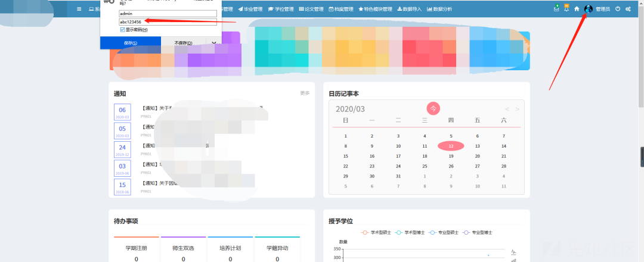Toggle the 显示密码 checkbox
The height and width of the screenshot is (262, 644).
click(x=122, y=29)
